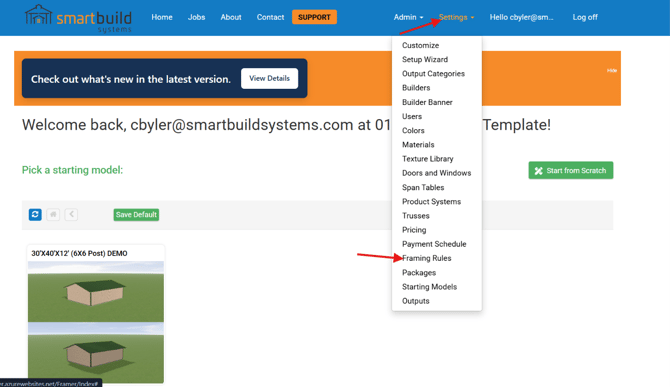670x387 pixels.
Task: Select Customize from Settings menu
Action: 420,45
